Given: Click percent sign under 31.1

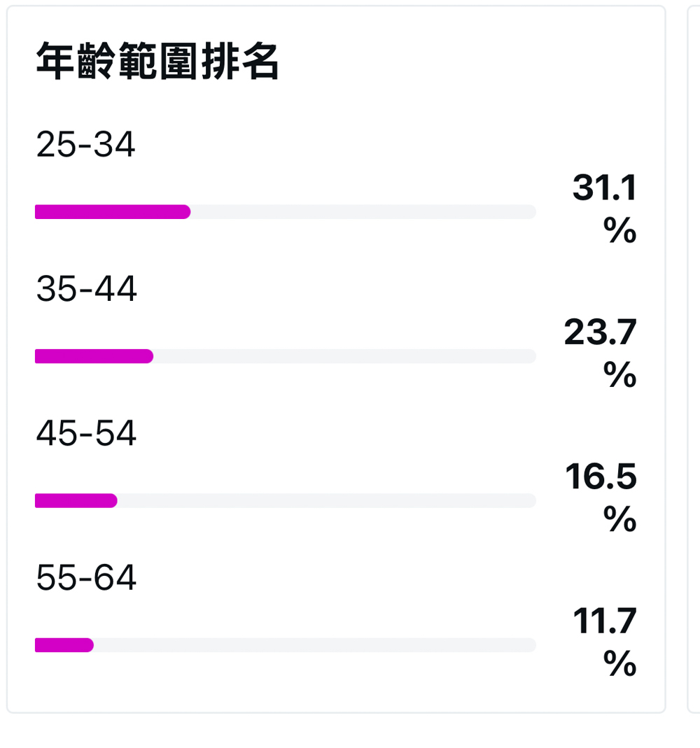Looking at the screenshot, I should pos(619,230).
